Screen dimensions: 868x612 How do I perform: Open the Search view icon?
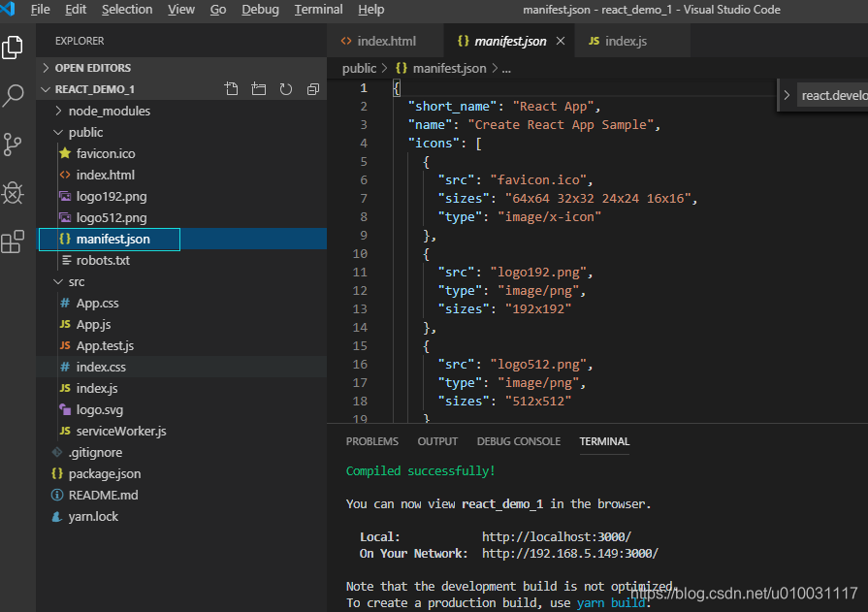[x=13, y=97]
